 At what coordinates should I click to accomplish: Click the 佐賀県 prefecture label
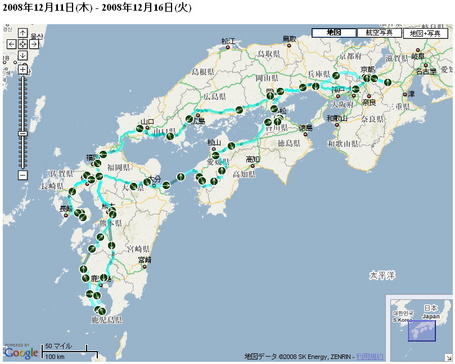coord(62,173)
